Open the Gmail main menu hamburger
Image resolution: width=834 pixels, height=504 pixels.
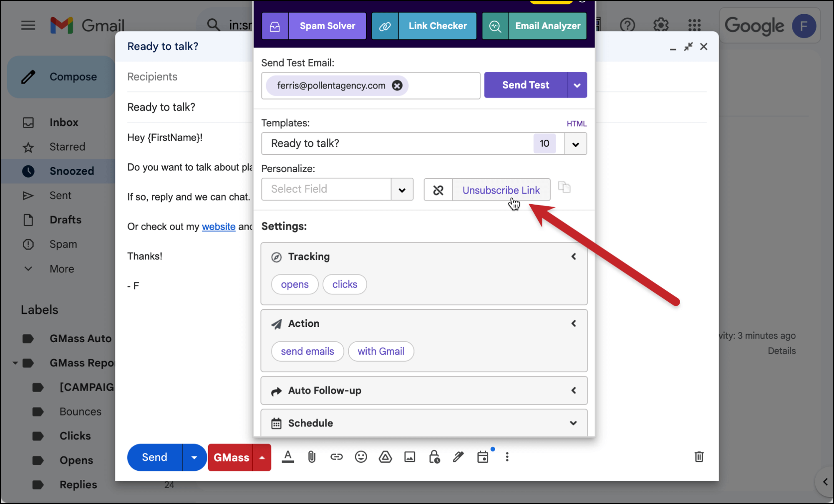tap(28, 25)
